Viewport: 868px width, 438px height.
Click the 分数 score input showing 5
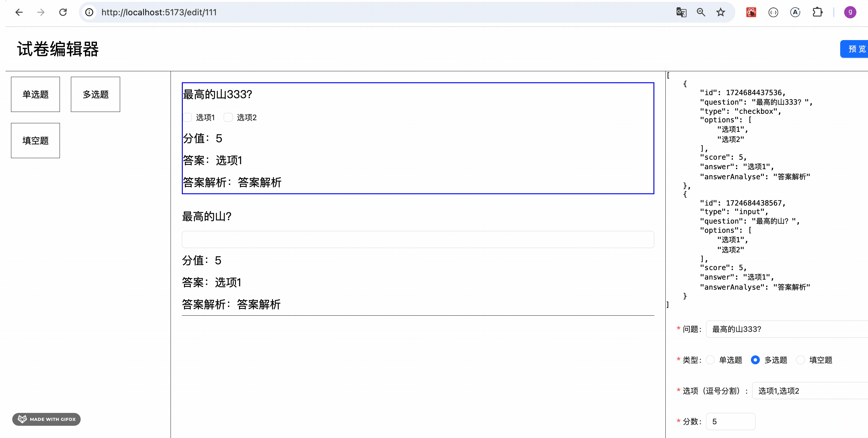(731, 421)
